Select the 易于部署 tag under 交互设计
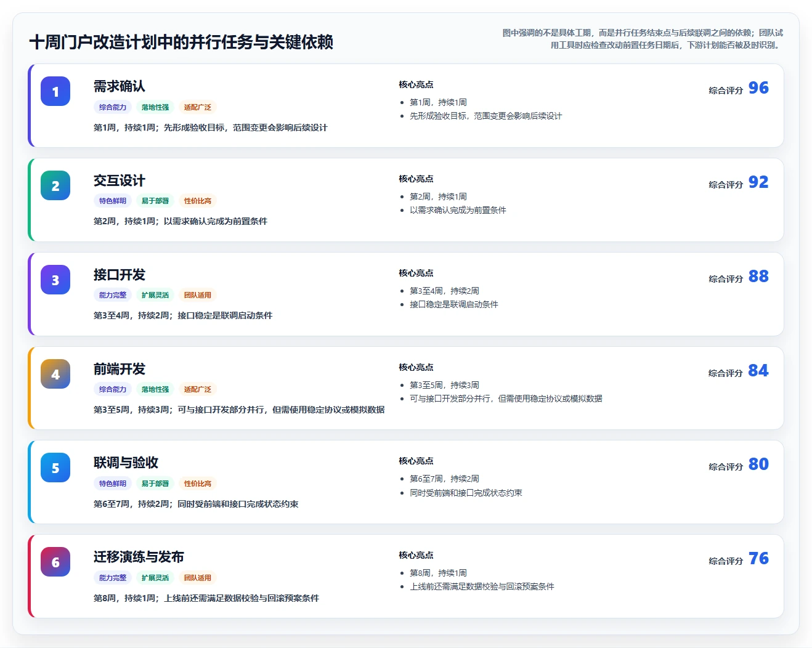The width and height of the screenshot is (812, 648). (155, 201)
